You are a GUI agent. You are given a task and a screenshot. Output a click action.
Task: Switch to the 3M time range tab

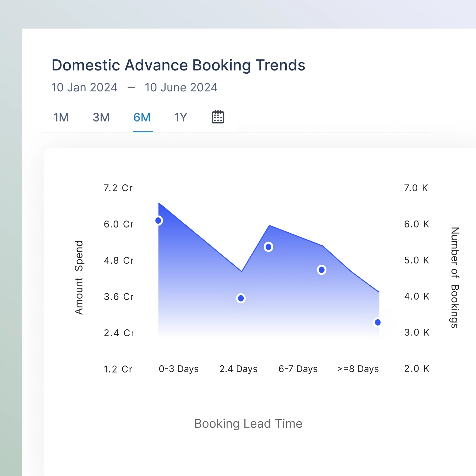pos(101,117)
